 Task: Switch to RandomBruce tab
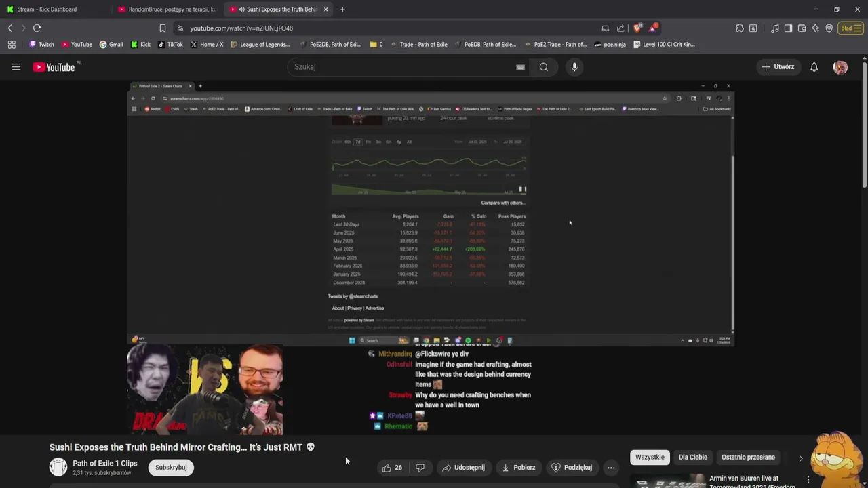click(168, 9)
